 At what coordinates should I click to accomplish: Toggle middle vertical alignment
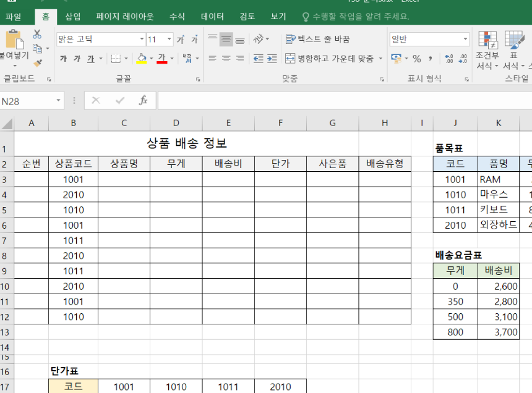(x=226, y=40)
